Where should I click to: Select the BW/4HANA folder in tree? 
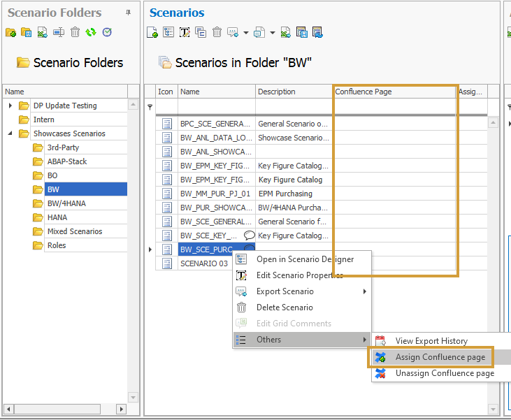pyautogui.click(x=66, y=203)
